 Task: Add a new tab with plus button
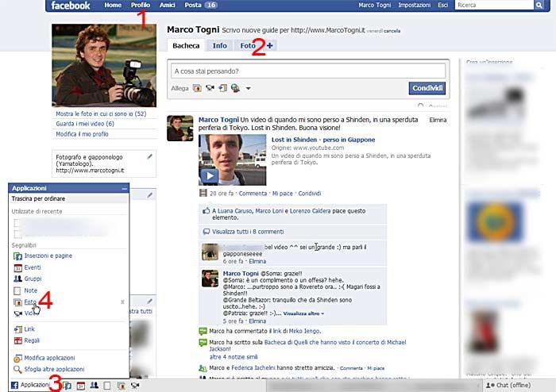tap(270, 45)
